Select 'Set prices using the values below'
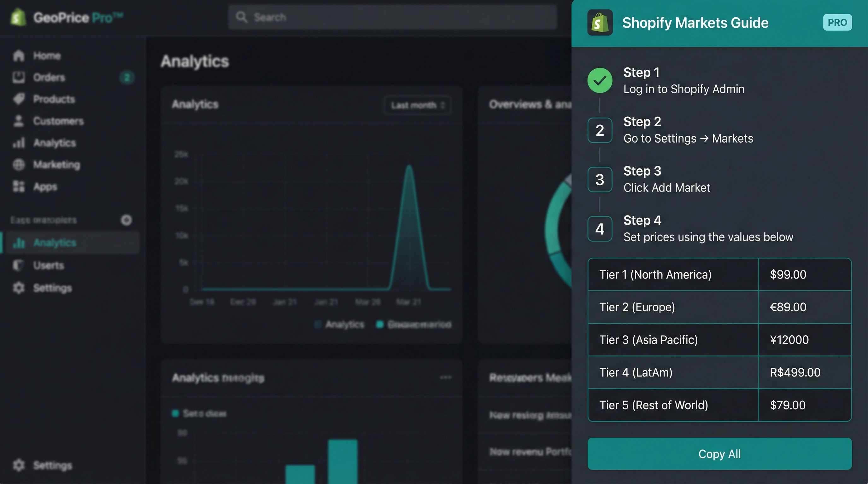The image size is (868, 484). (708, 237)
